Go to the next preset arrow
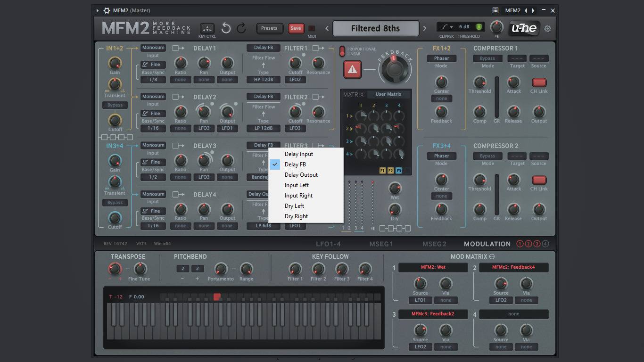Viewport: 644px width, 362px height. click(424, 28)
